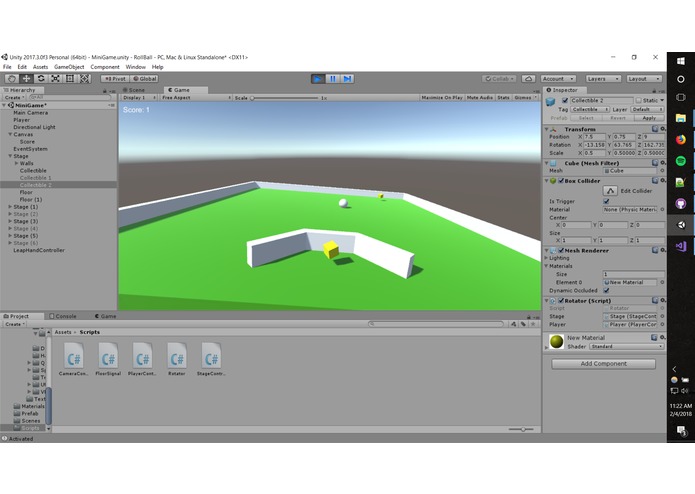Click the Pause button

[332, 79]
